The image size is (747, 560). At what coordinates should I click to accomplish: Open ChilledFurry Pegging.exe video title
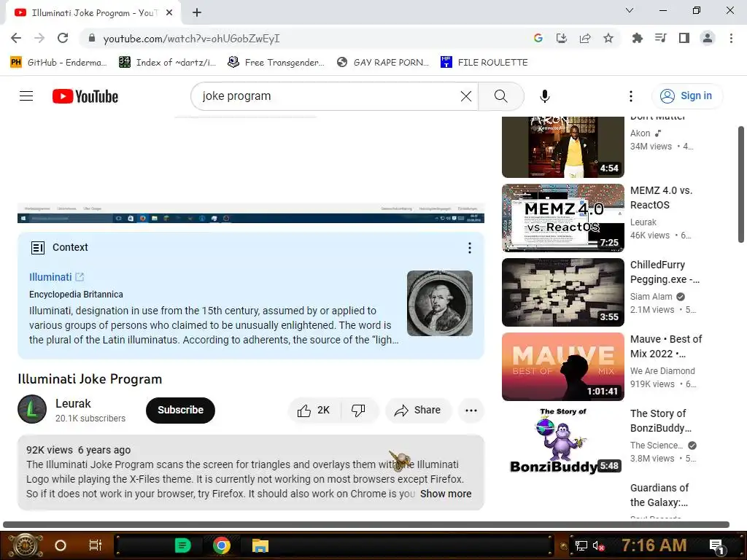tap(665, 272)
